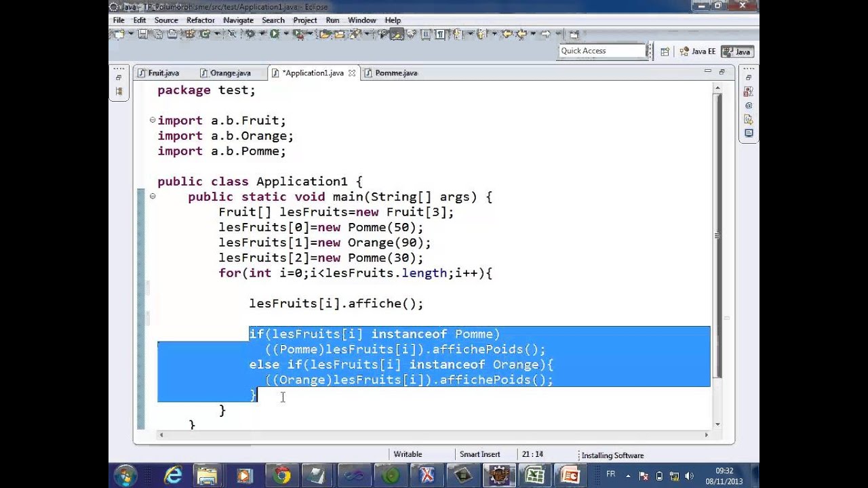Click the Open Perspective icon
Image resolution: width=868 pixels, height=488 pixels.
tap(665, 52)
